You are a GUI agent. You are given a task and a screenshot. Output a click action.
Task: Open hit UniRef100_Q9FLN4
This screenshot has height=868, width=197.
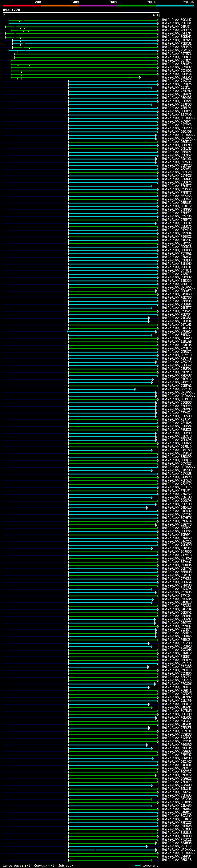tap(177, 33)
